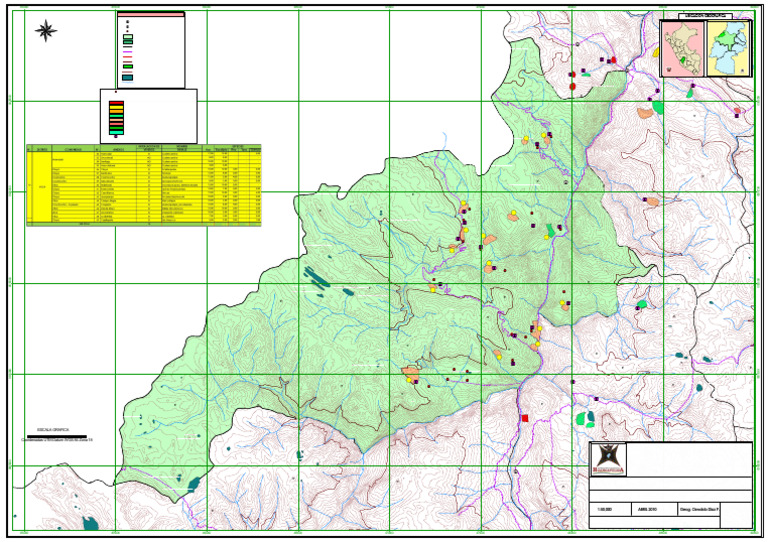Click the inset maps title label box

[705, 16]
